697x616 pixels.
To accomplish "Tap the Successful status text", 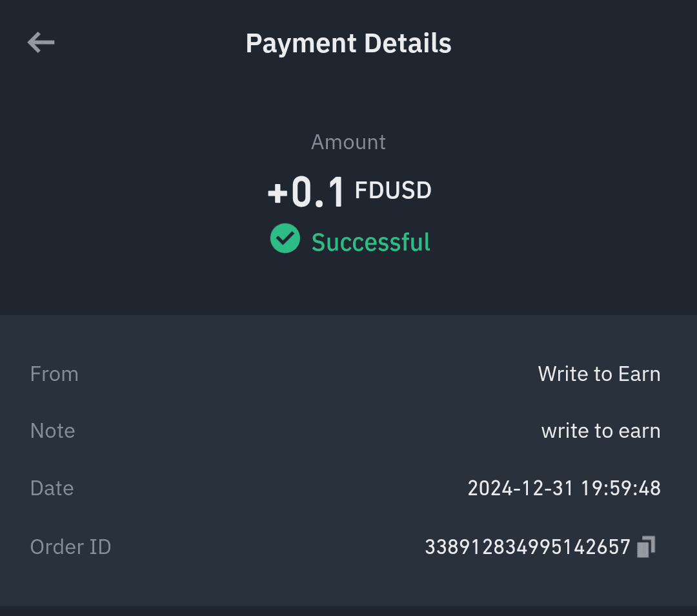I will [x=370, y=242].
